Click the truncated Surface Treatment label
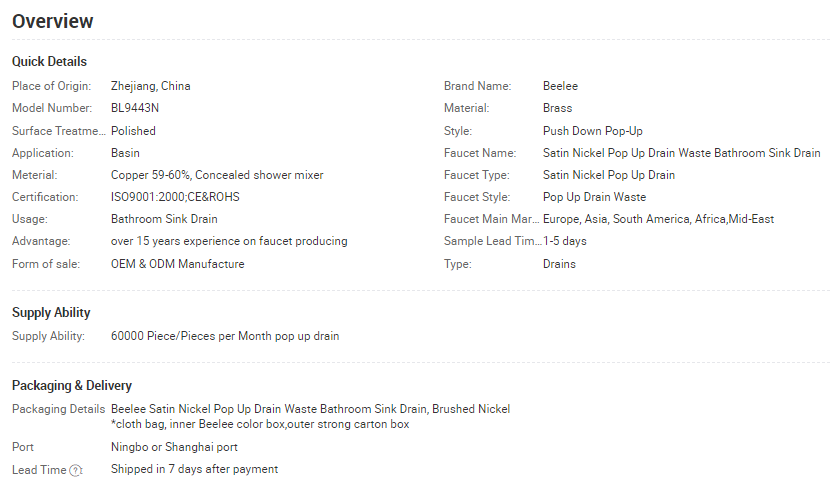The height and width of the screenshot is (489, 830). [x=59, y=131]
